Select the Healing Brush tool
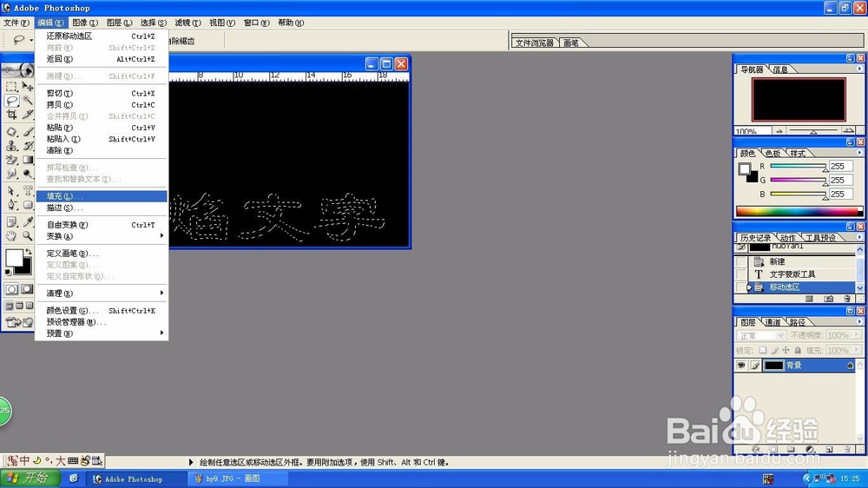 point(11,132)
